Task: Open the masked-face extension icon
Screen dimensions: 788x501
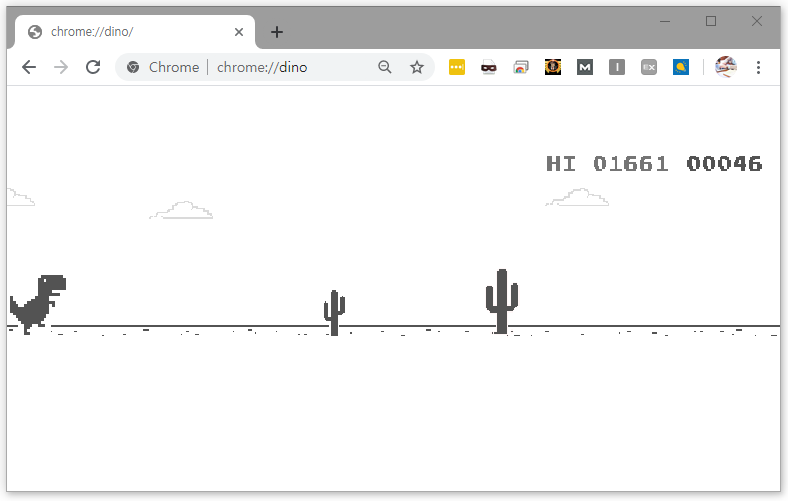Action: click(x=488, y=67)
